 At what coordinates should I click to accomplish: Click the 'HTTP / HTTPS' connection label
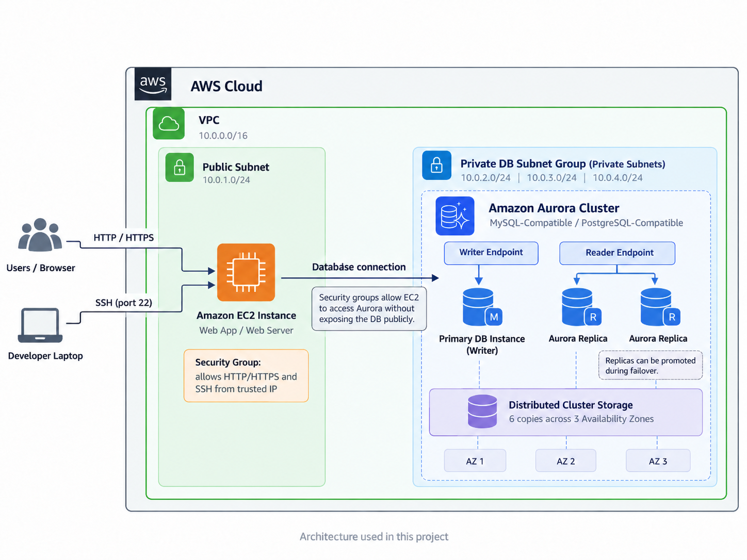point(124,238)
